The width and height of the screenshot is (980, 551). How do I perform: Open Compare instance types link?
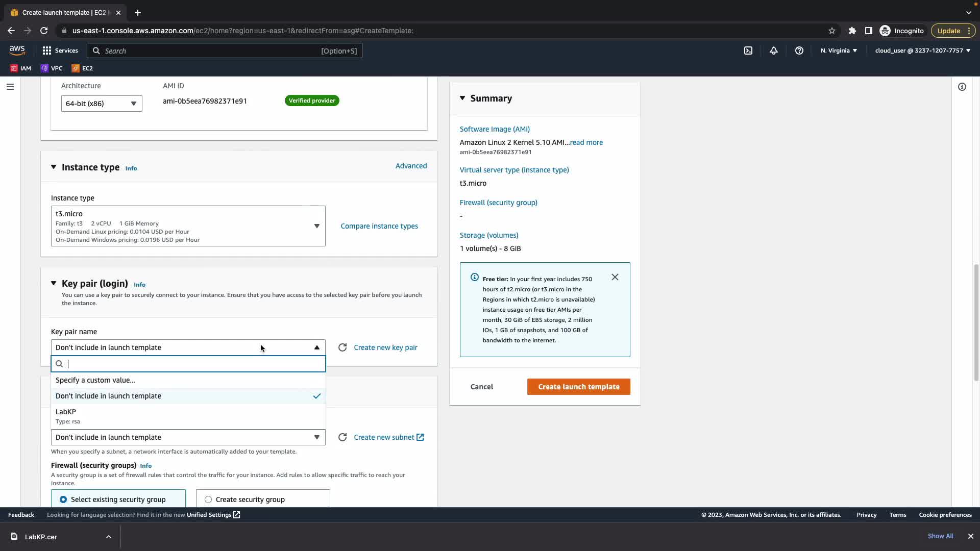[x=379, y=226]
